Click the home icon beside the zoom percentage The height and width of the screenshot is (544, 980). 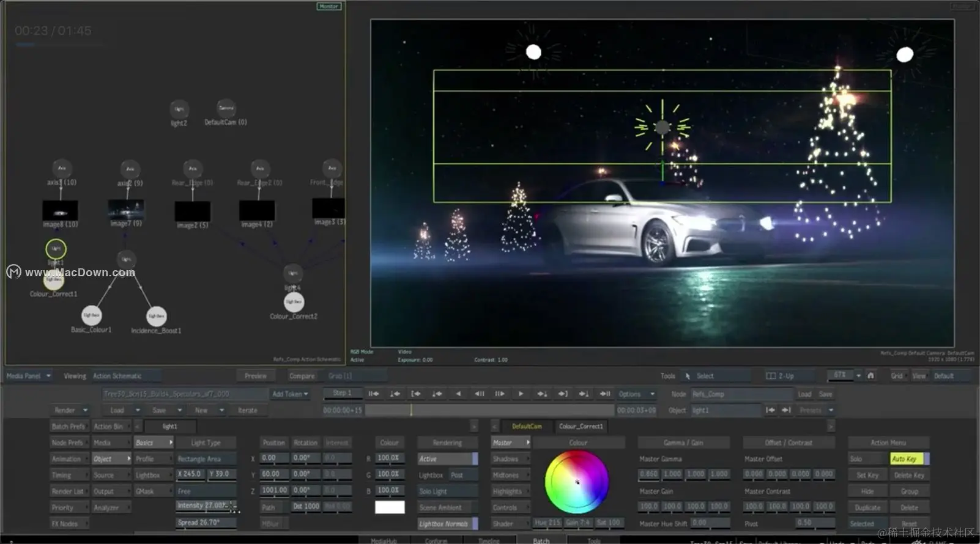[x=870, y=375]
